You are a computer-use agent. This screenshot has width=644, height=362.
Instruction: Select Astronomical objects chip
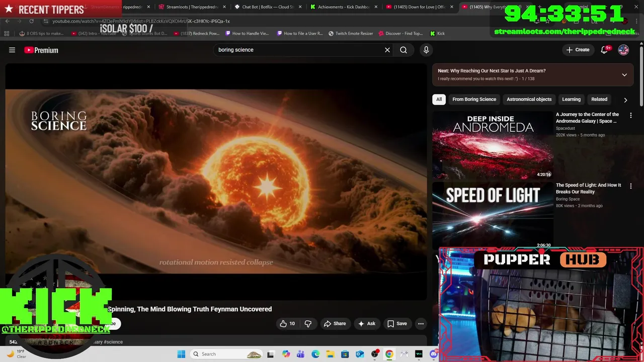(x=529, y=99)
